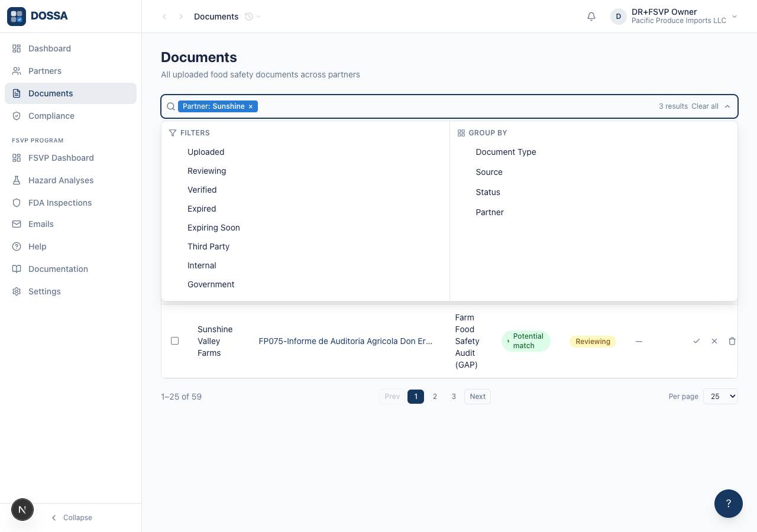Go back with the left arrow
The width and height of the screenshot is (757, 532).
click(x=164, y=17)
